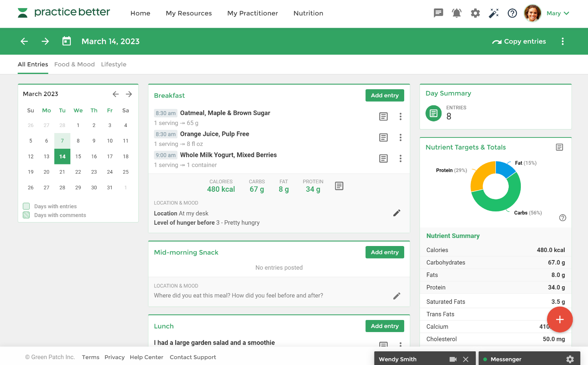Go to previous day with left arrow

25,41
